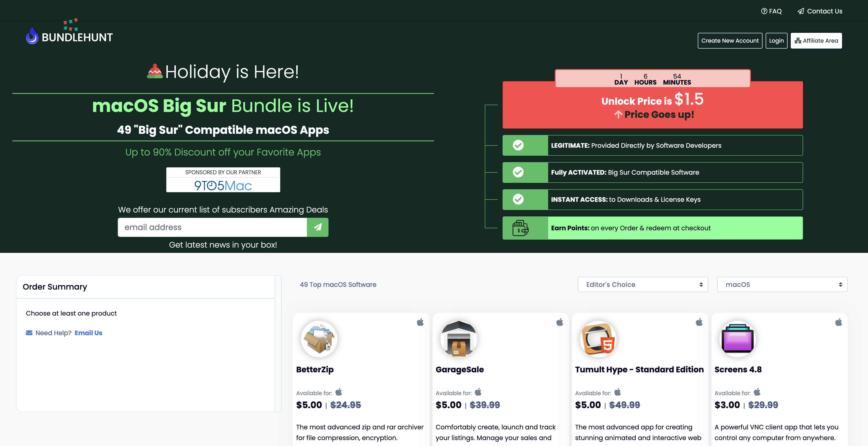
Task: Click the INSTANT ACCESS info bar text
Action: (625, 199)
